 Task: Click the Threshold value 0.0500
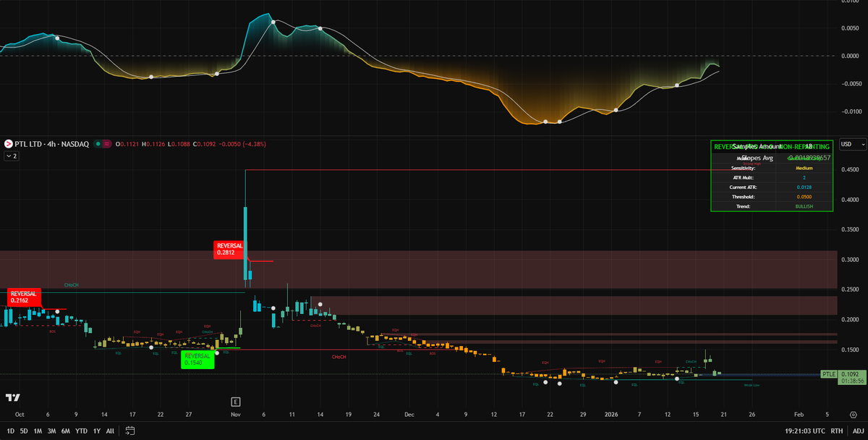point(804,196)
